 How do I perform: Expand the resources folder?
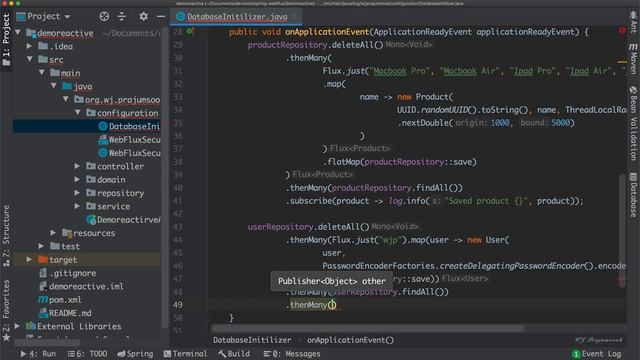(x=53, y=233)
